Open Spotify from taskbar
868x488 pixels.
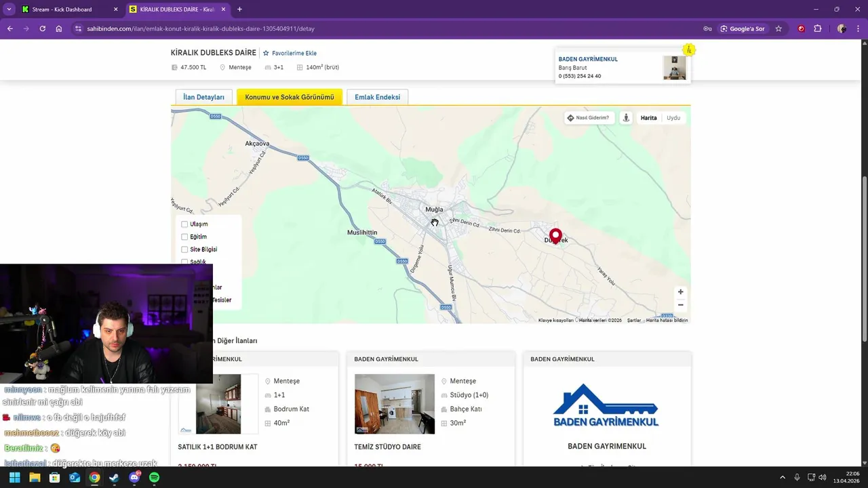pos(154,477)
